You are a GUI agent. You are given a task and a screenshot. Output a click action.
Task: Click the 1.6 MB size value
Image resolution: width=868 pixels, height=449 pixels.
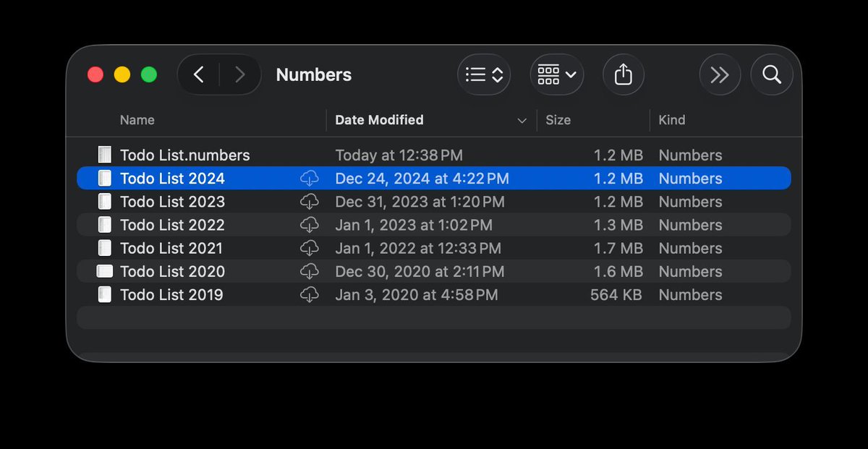tap(618, 271)
